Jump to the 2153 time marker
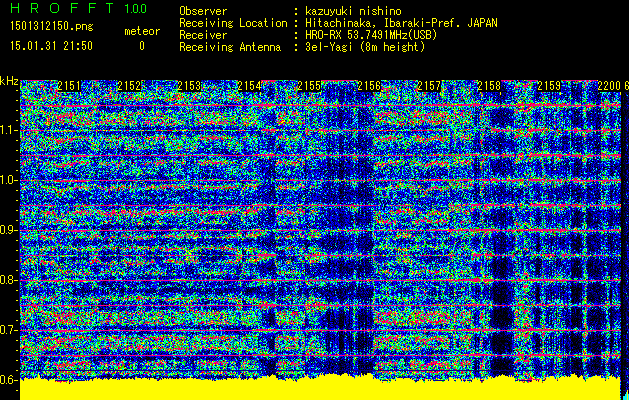 click(189, 87)
